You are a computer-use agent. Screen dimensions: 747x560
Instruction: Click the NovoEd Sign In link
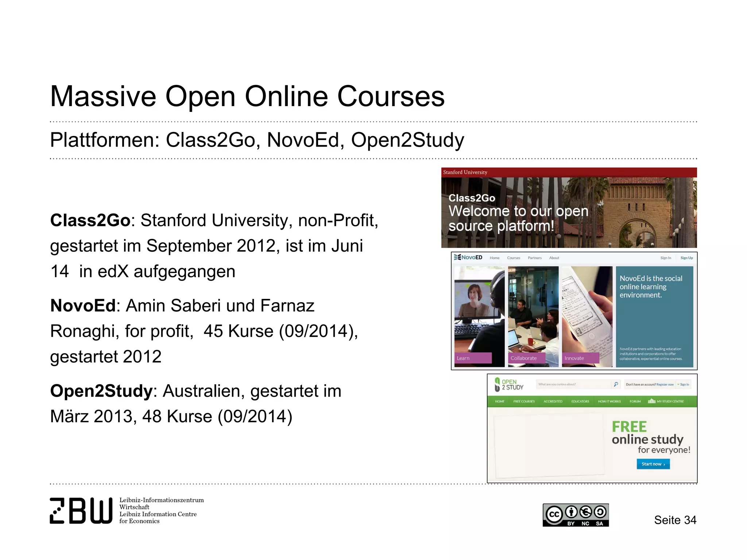tap(666, 258)
